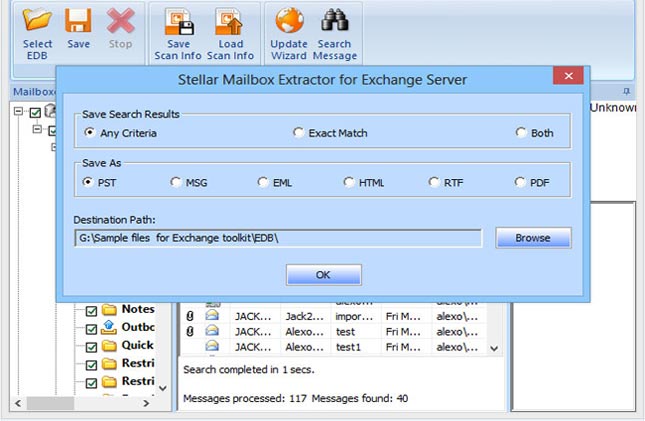Screen dimensions: 645x421
Task: Click Save Scan Info icon
Action: coord(179,21)
